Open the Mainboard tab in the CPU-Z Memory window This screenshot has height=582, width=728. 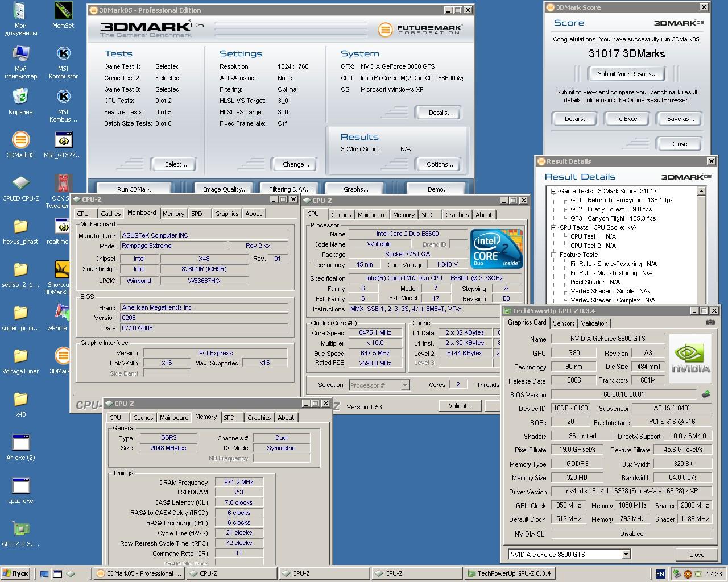pyautogui.click(x=174, y=418)
